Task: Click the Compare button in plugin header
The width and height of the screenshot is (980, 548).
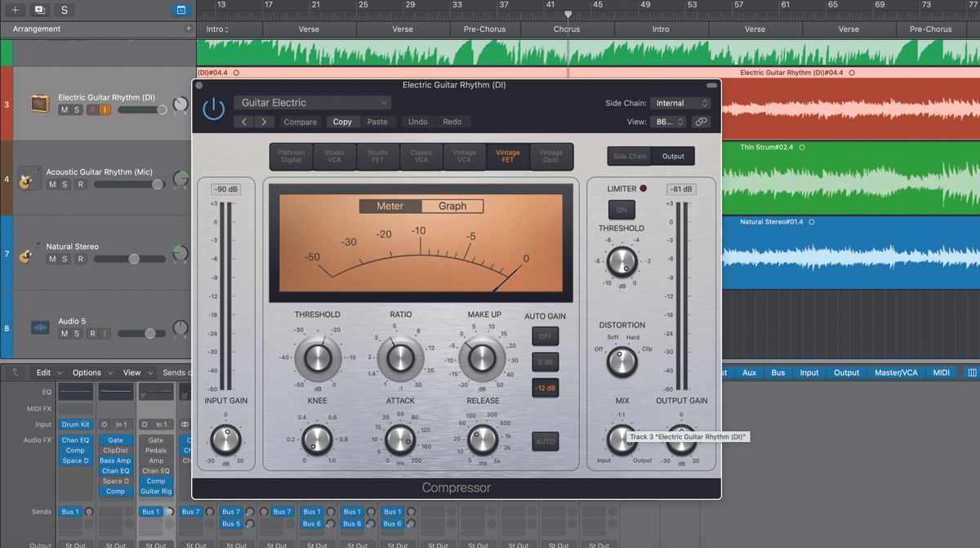Action: coord(301,121)
